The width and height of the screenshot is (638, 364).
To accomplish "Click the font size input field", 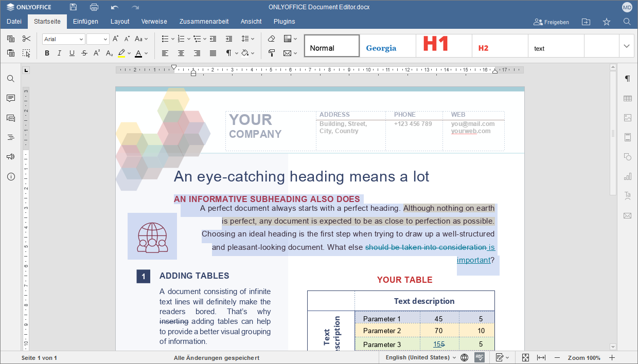I will pyautogui.click(x=95, y=39).
